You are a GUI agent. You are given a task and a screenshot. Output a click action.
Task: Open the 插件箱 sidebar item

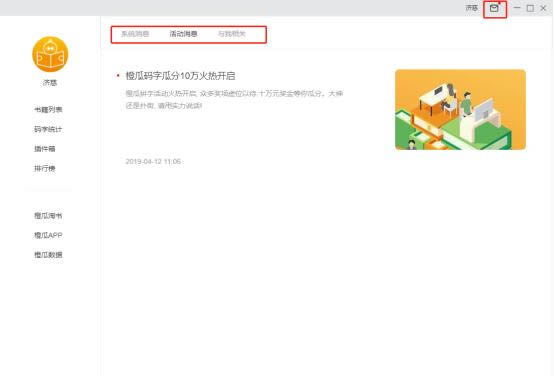(x=45, y=149)
